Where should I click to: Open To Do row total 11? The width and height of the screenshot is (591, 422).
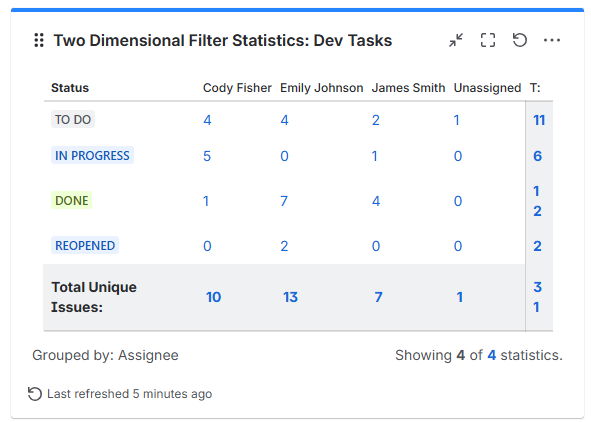point(539,120)
